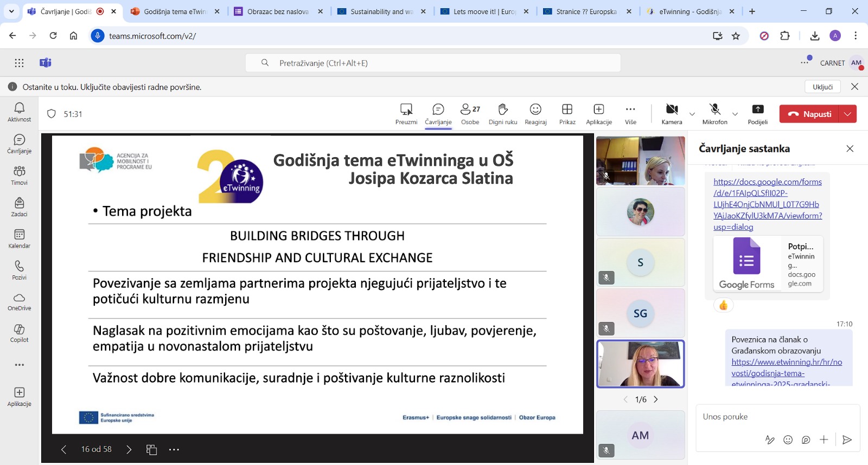The image size is (868, 465).
Task: Open AM profile avatar
Action: [856, 63]
